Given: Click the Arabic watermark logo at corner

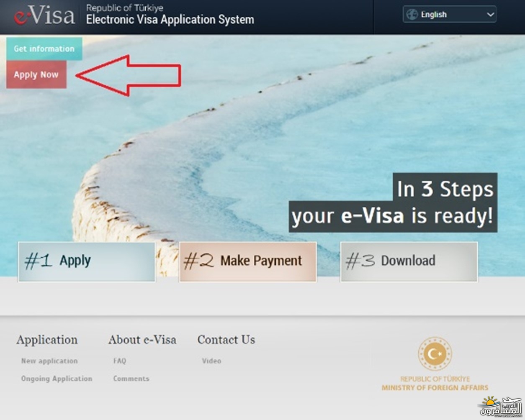Looking at the screenshot, I should [500, 406].
